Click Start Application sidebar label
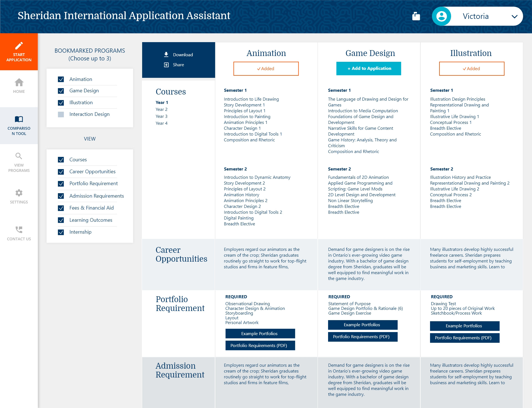This screenshot has height=408, width=532. click(19, 57)
